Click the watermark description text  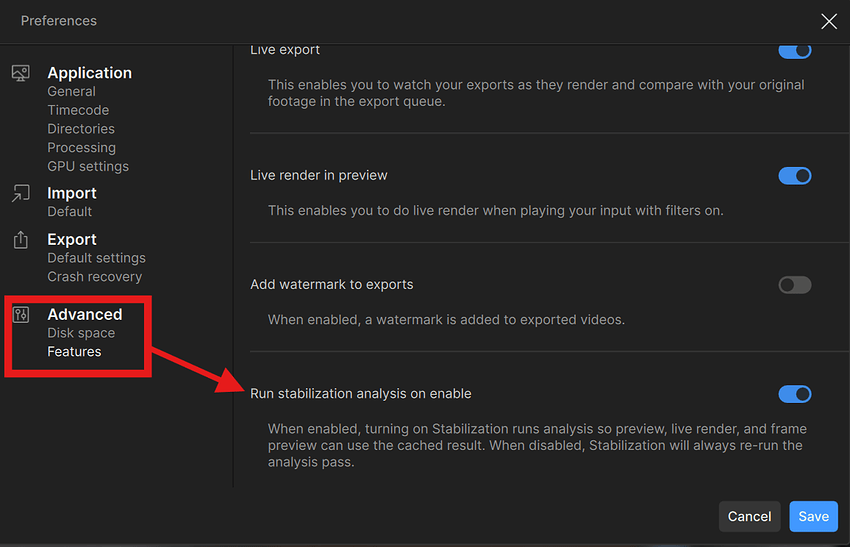446,320
